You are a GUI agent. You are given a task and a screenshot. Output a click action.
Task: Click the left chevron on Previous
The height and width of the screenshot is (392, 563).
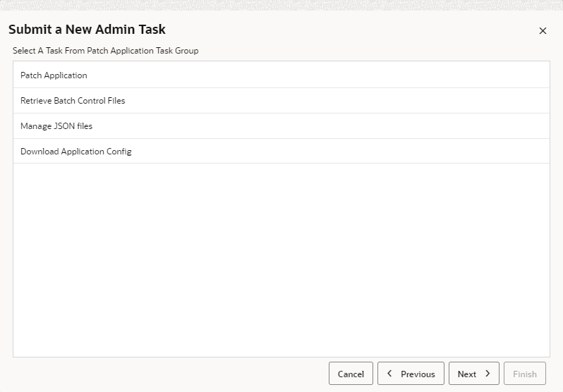389,374
